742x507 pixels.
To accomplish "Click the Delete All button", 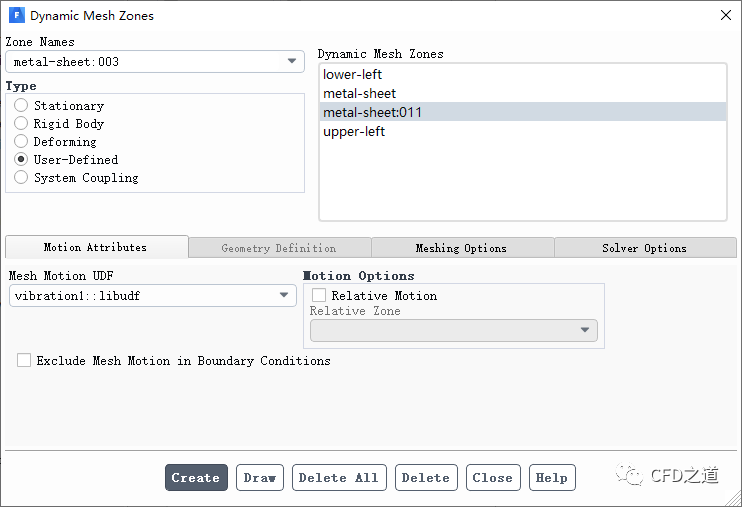I will (x=338, y=478).
